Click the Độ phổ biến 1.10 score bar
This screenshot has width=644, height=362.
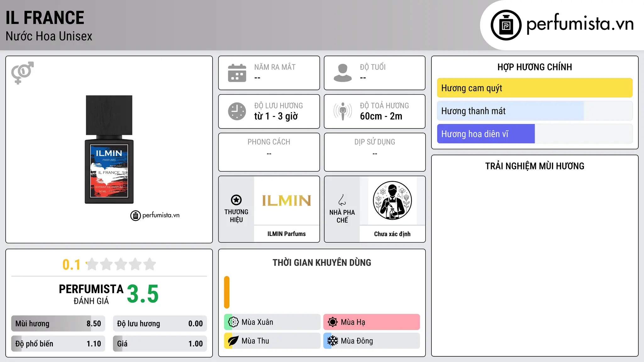point(58,344)
